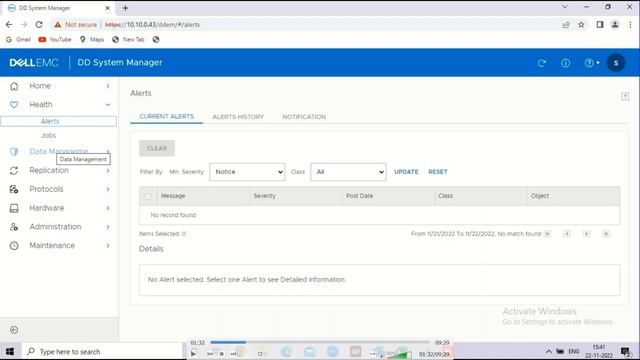Open the Min Severity Notice dropdown
This screenshot has width=640, height=360.
click(247, 172)
